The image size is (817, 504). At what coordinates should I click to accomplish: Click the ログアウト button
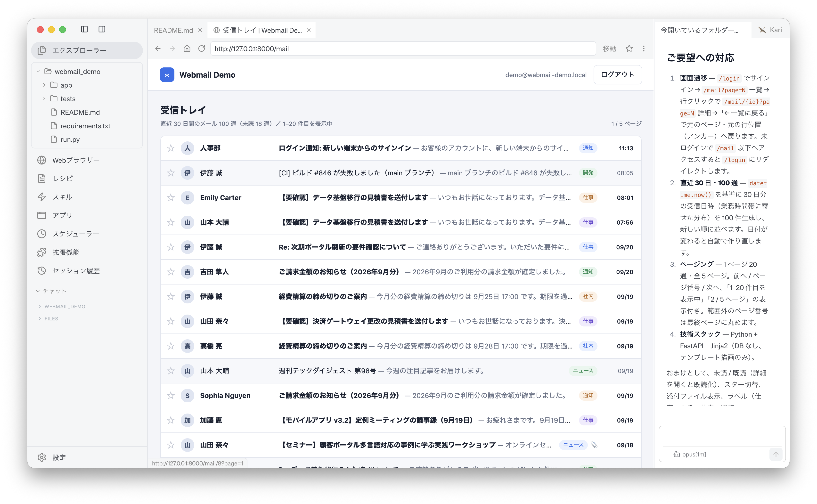(618, 75)
